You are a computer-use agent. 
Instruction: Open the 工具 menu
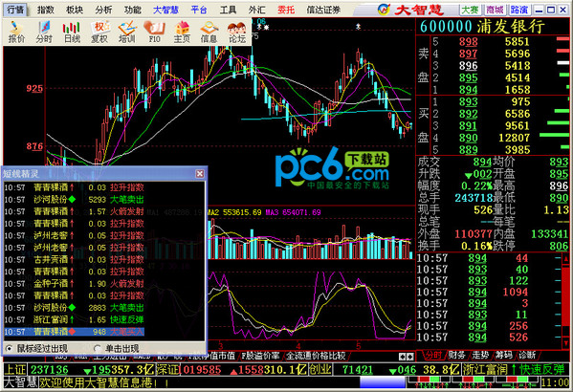[228, 10]
